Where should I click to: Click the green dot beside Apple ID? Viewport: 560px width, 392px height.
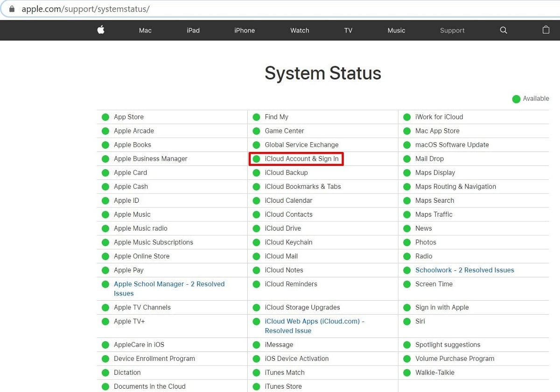105,200
